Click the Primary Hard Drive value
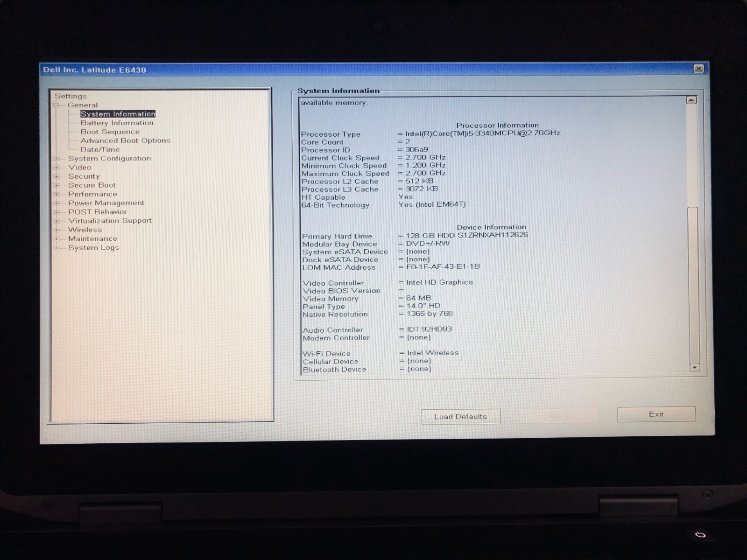Screen dimensions: 747x560 click(467, 235)
